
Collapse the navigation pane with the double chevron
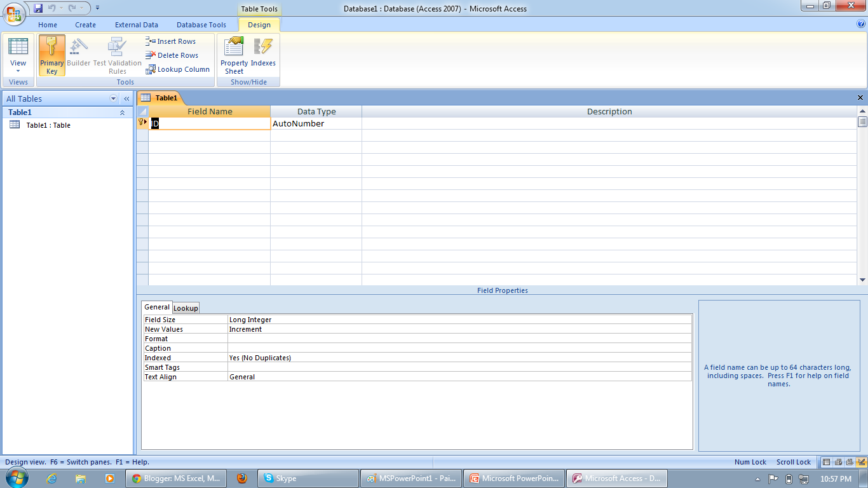tap(126, 98)
